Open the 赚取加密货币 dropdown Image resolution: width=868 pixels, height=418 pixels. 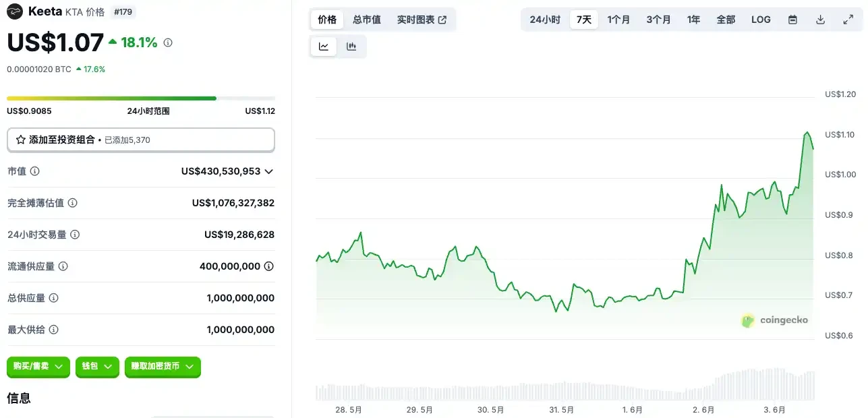pos(162,367)
